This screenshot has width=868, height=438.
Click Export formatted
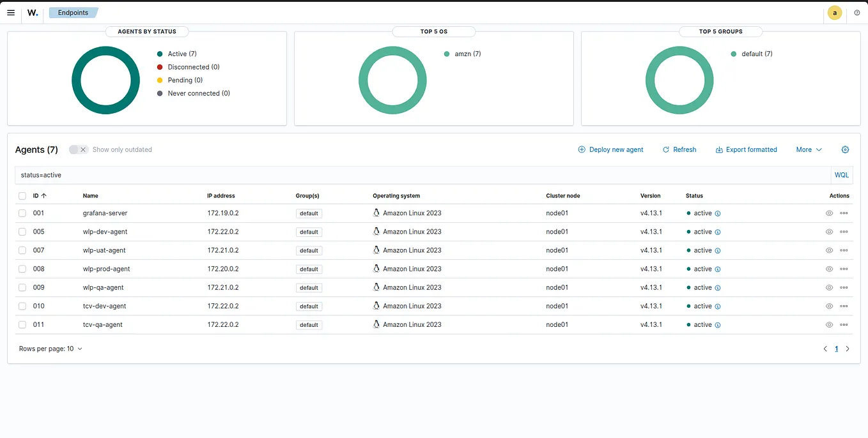pyautogui.click(x=746, y=149)
